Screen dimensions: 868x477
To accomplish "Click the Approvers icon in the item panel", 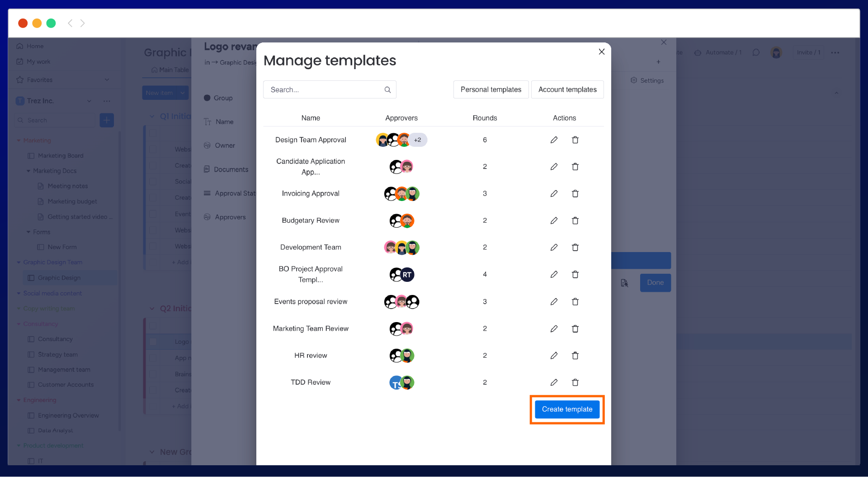I will coord(207,217).
